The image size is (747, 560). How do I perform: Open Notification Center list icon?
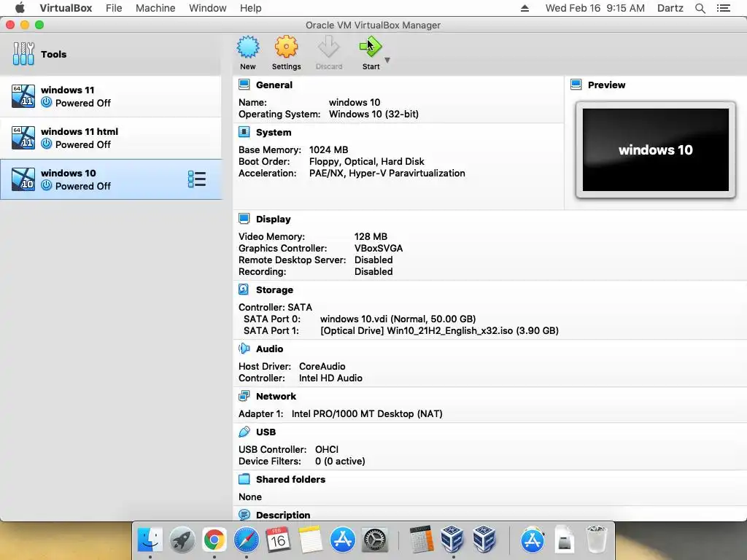pos(723,8)
